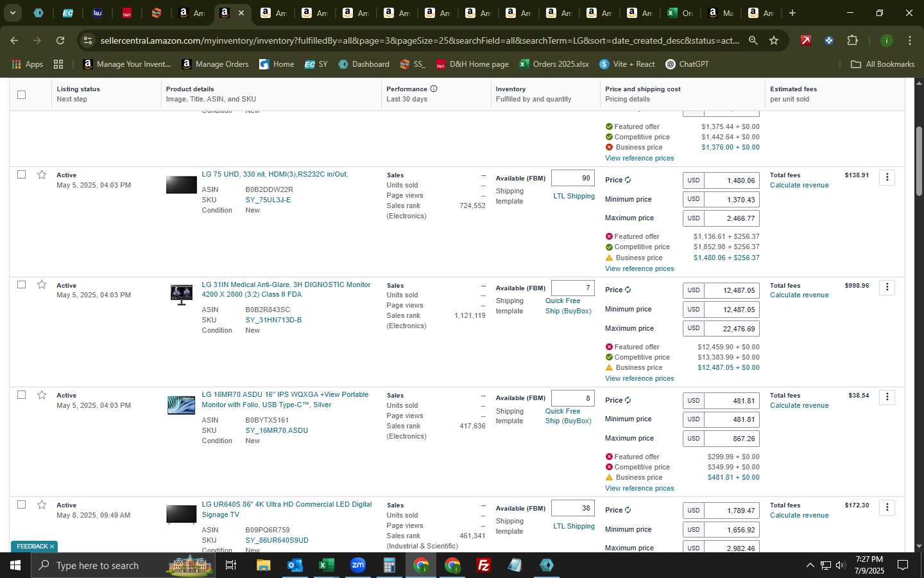This screenshot has height=578, width=924.
Task: Open Windows Start menu
Action: [15, 565]
